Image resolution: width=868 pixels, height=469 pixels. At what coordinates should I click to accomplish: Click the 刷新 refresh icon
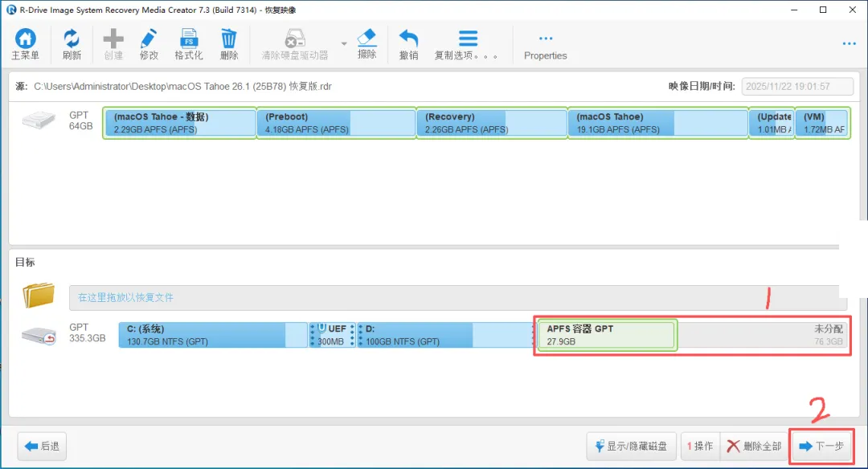[x=72, y=43]
